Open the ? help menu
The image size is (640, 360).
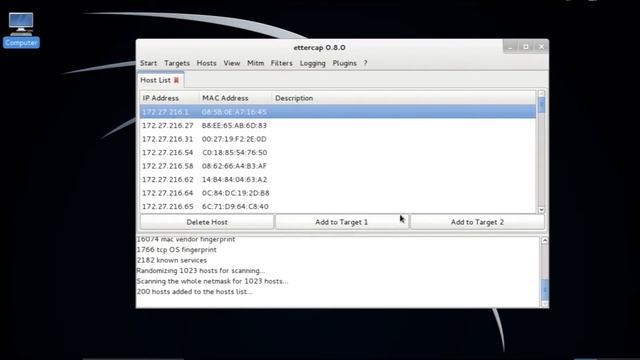[365, 63]
